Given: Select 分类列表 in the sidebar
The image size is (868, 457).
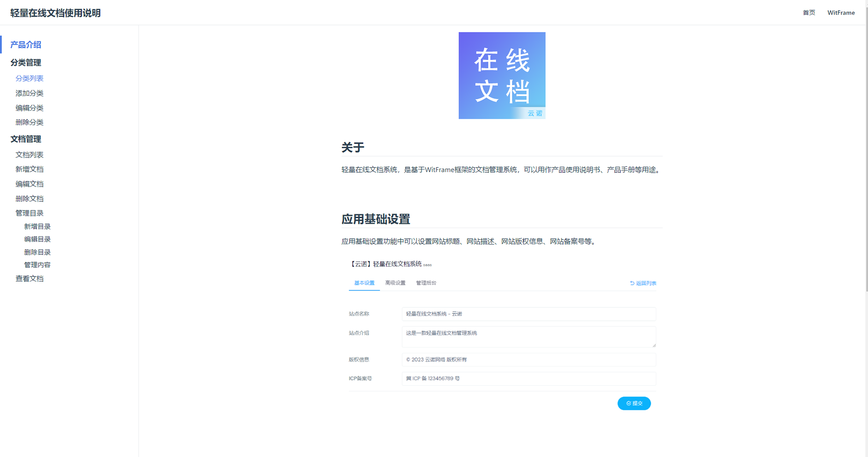Looking at the screenshot, I should (29, 78).
